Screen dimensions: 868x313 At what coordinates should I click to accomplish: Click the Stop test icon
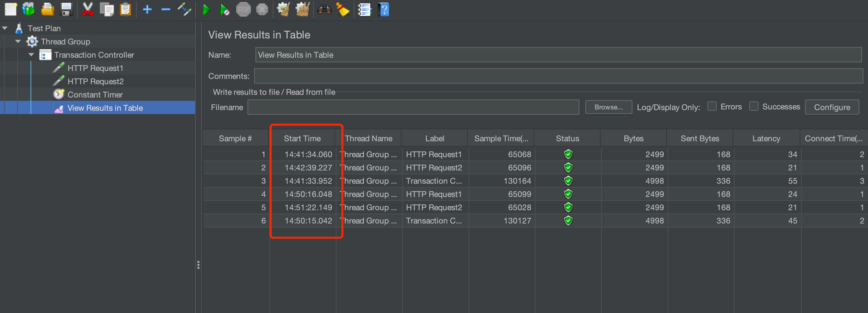[243, 10]
